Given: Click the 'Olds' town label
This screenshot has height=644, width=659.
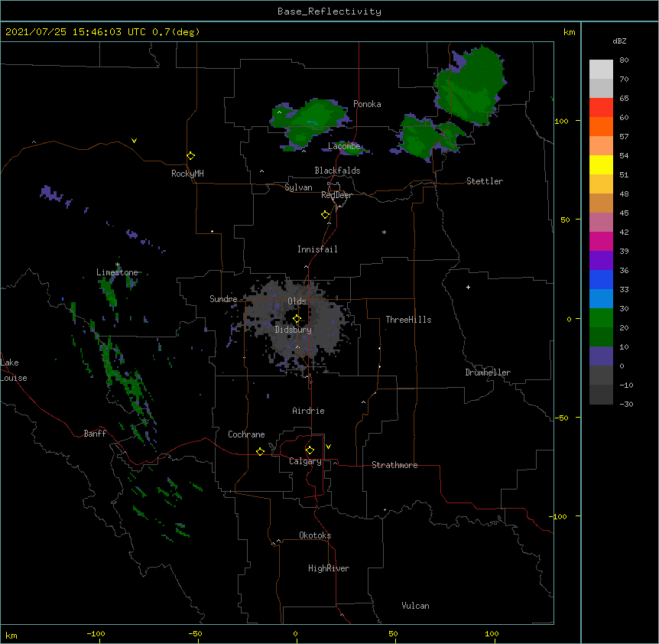Looking at the screenshot, I should tap(297, 301).
